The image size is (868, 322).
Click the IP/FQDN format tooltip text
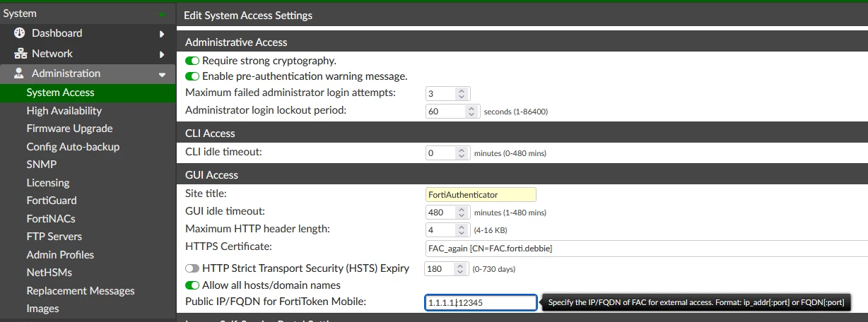[696, 303]
